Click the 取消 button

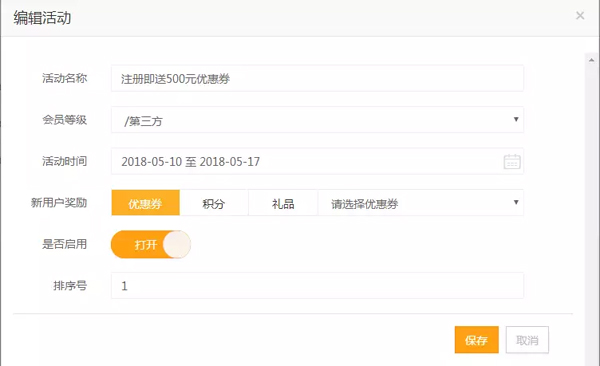(x=527, y=340)
